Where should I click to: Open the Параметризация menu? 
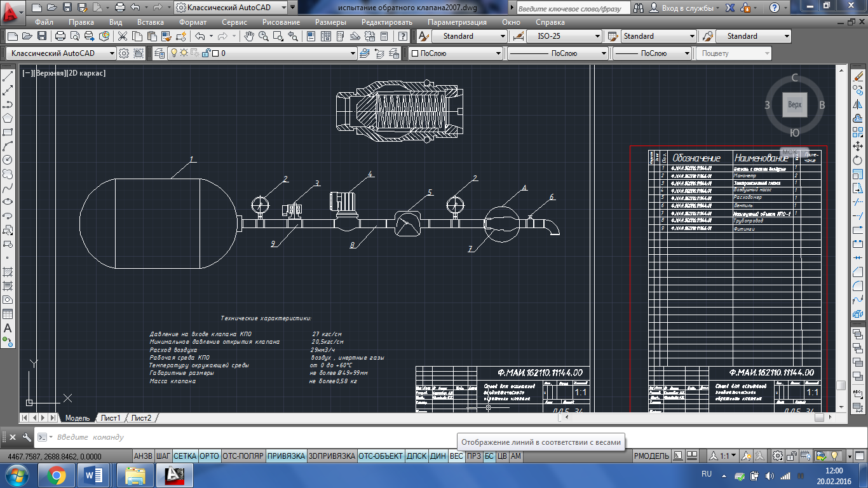point(457,22)
